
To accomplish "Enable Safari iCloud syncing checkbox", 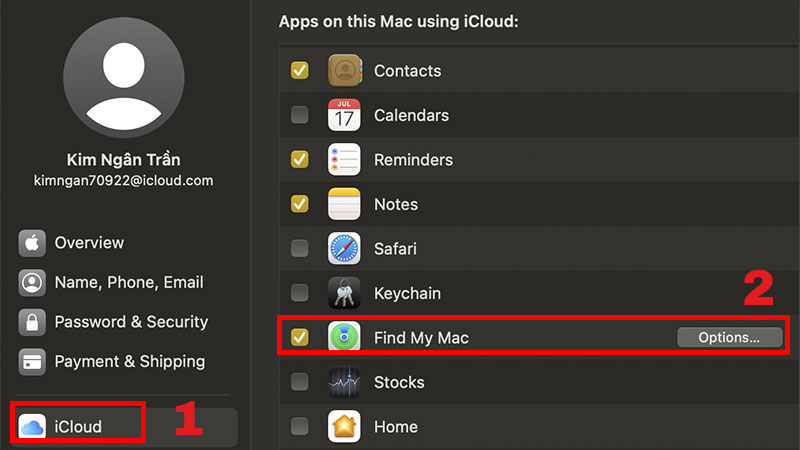I will [x=299, y=249].
